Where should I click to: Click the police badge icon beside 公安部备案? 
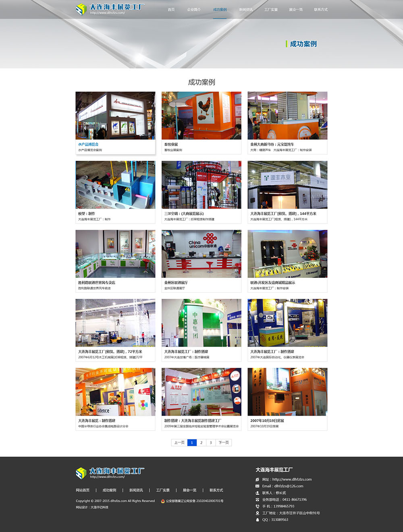(163, 501)
